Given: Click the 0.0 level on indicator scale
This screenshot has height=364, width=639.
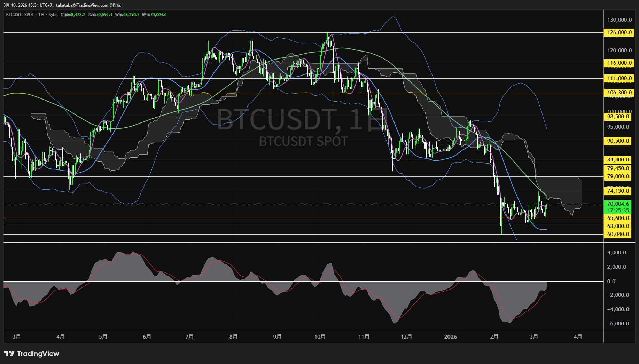Looking at the screenshot, I should click(611, 282).
